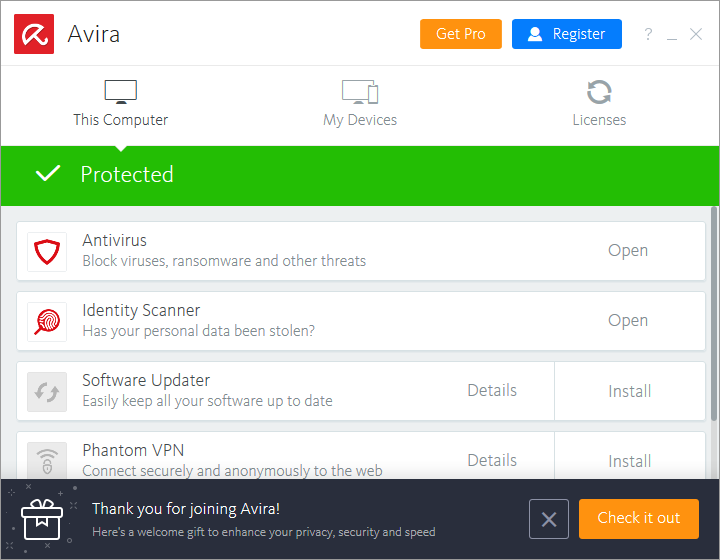Click the welcome gift box icon
This screenshot has height=560, width=720.
[x=42, y=519]
